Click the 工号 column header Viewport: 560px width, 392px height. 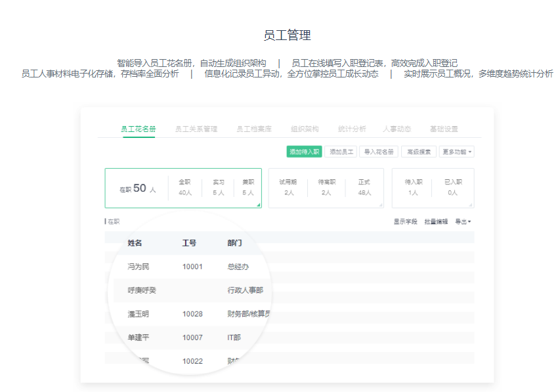click(189, 244)
